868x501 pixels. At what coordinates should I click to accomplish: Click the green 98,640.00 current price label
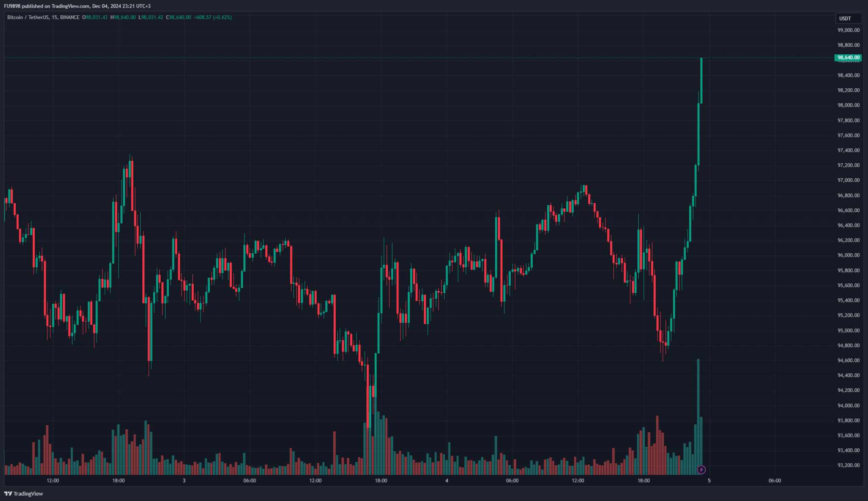tap(848, 58)
